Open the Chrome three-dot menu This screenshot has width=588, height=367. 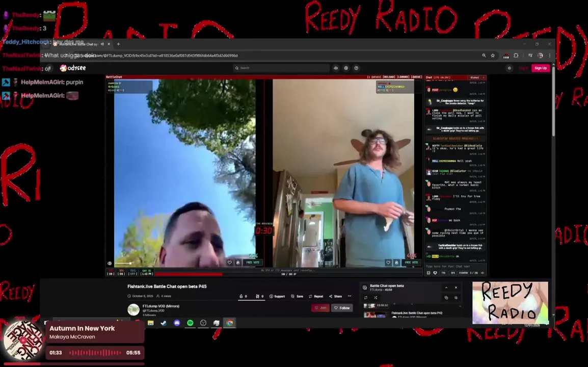coord(549,56)
